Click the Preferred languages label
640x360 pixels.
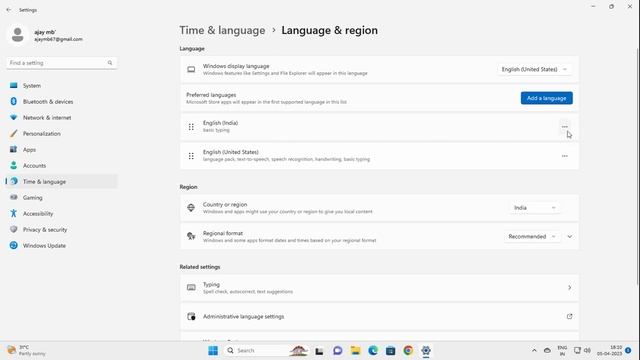[211, 95]
